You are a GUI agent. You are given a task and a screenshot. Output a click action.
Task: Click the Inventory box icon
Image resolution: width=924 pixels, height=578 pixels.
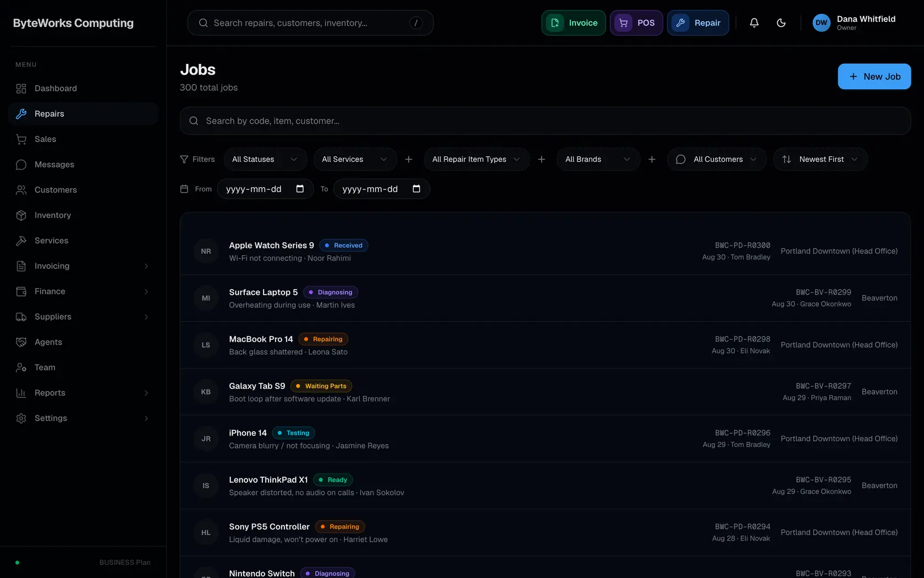click(x=21, y=215)
